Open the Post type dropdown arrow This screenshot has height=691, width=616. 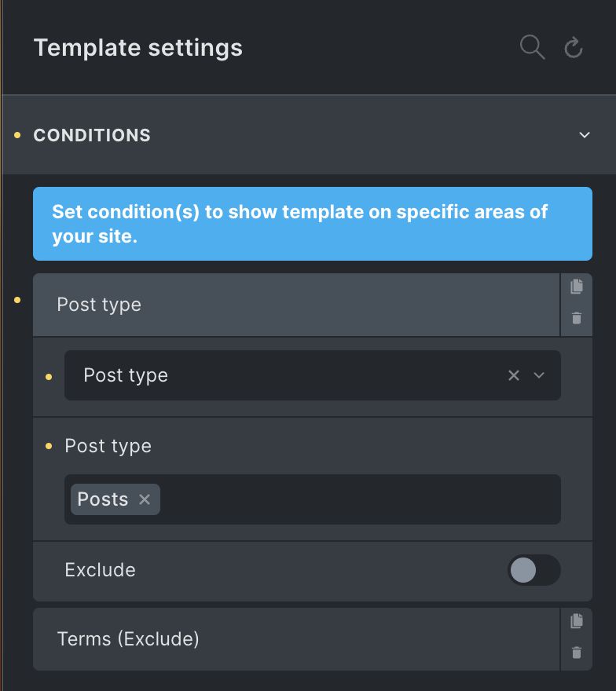(x=539, y=375)
